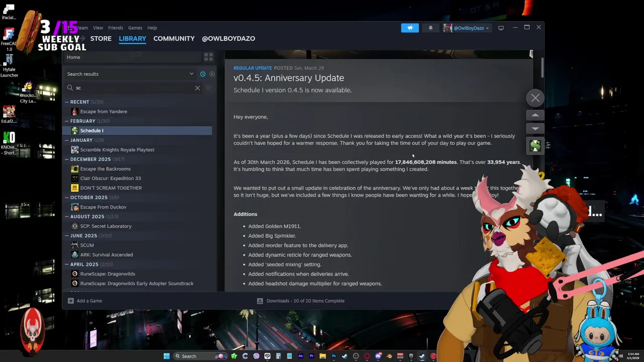The height and width of the screenshot is (362, 644).
Task: Open the Friends menu
Action: pyautogui.click(x=115, y=28)
